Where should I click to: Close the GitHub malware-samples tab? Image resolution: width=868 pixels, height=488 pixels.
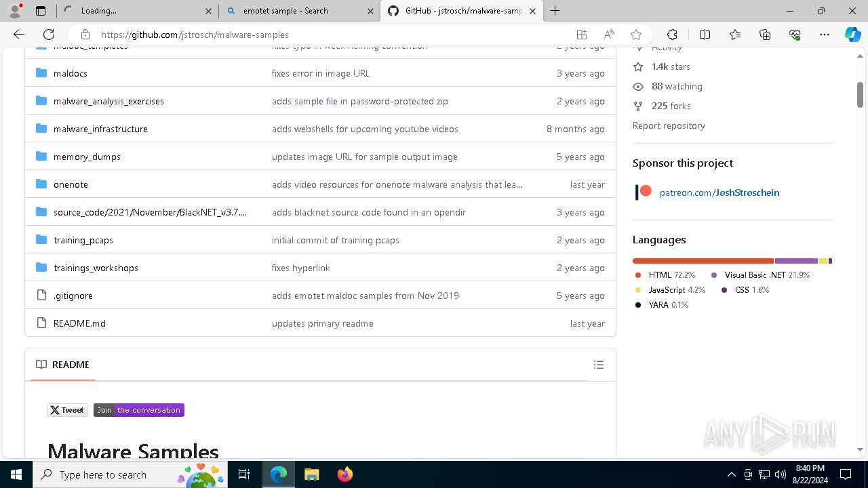(533, 11)
